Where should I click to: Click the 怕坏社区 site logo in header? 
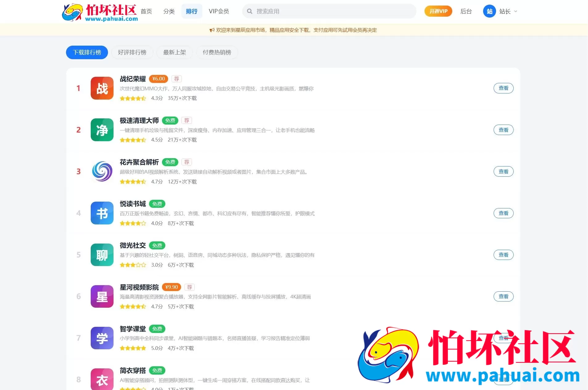click(x=100, y=12)
